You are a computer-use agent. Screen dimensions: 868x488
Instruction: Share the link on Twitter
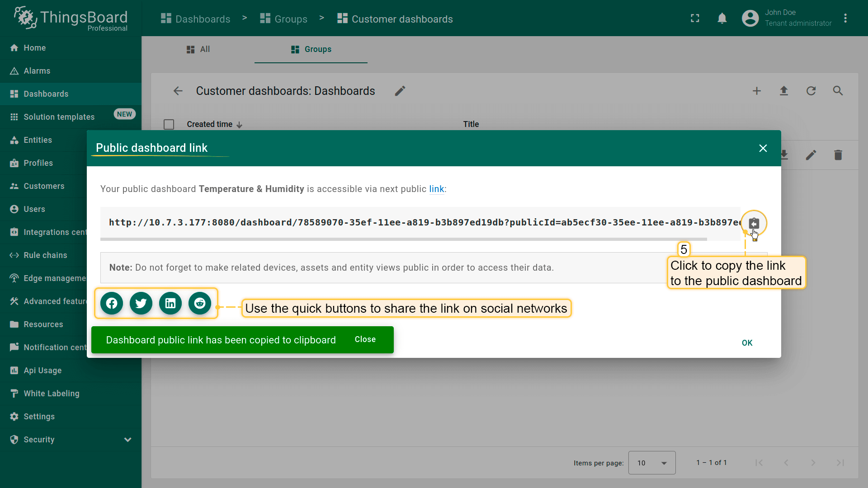coord(141,303)
